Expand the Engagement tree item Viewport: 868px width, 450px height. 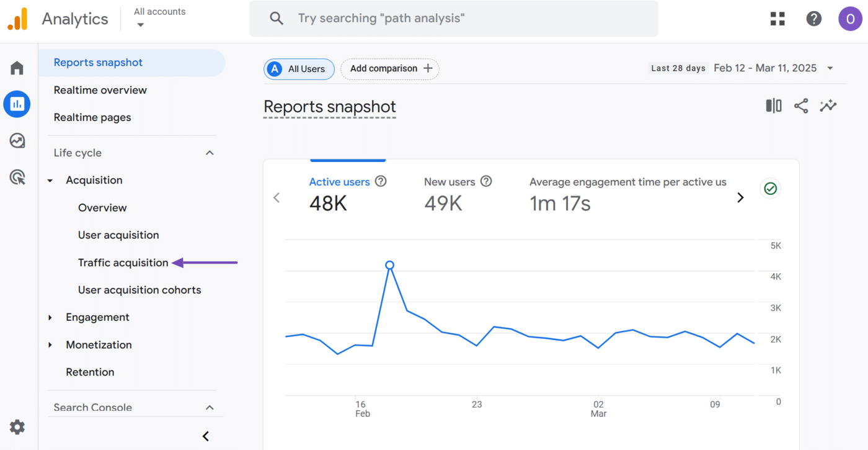[x=51, y=318]
